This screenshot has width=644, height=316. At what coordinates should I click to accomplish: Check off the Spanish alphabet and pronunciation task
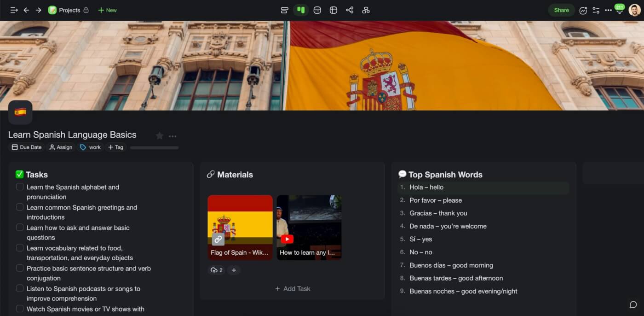tap(20, 187)
